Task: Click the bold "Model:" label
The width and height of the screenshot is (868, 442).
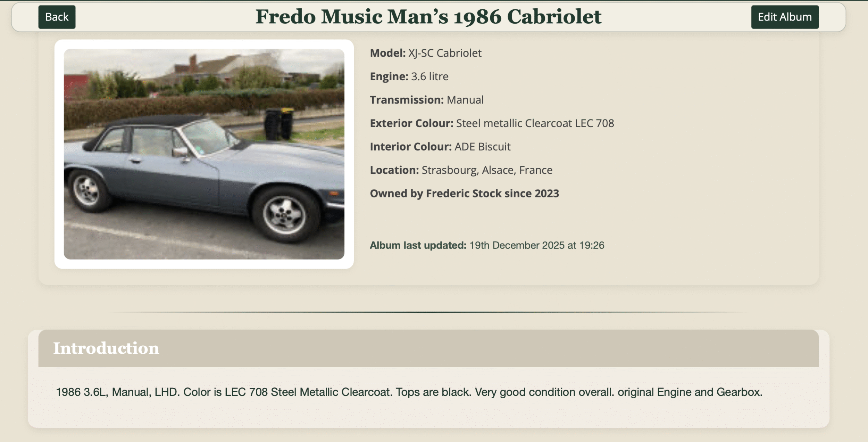Action: [x=387, y=53]
